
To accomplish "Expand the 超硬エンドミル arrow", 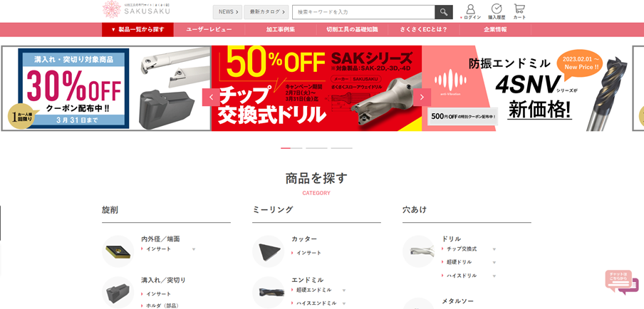I will (344, 290).
